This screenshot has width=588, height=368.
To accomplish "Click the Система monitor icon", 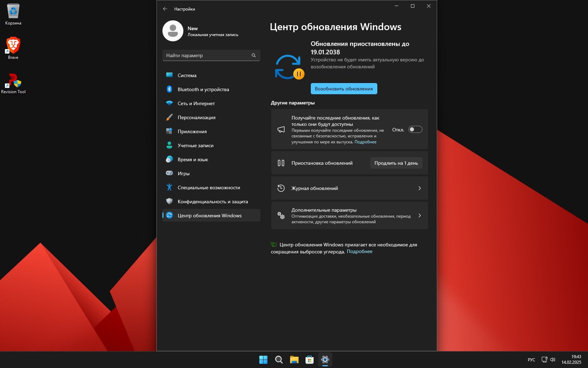I will [x=169, y=75].
